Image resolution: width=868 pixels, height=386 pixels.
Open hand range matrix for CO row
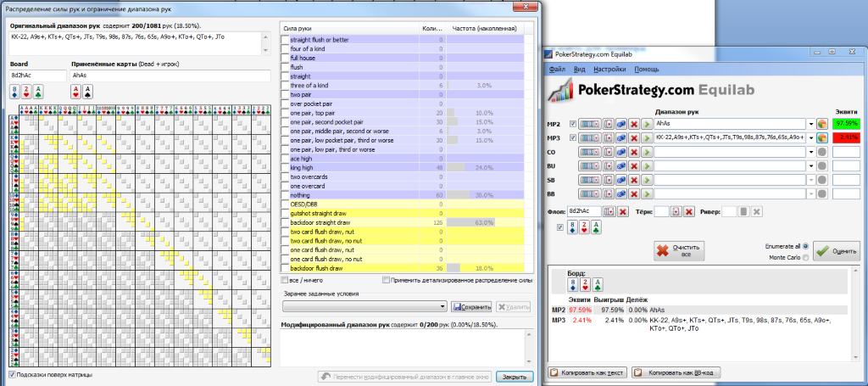point(590,152)
